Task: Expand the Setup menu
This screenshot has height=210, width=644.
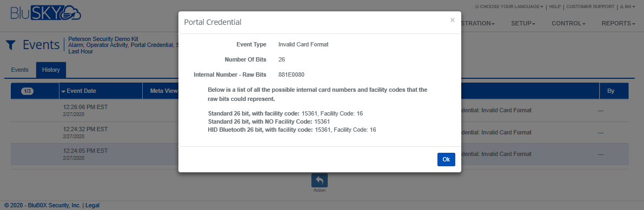Action: tap(523, 23)
